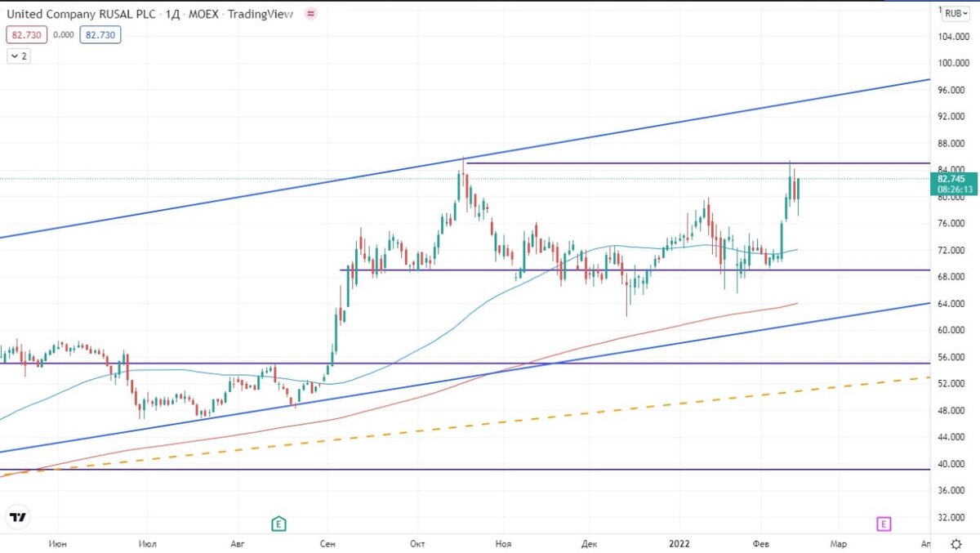
Task: Click the 40.000 price axis label
Action: [952, 464]
